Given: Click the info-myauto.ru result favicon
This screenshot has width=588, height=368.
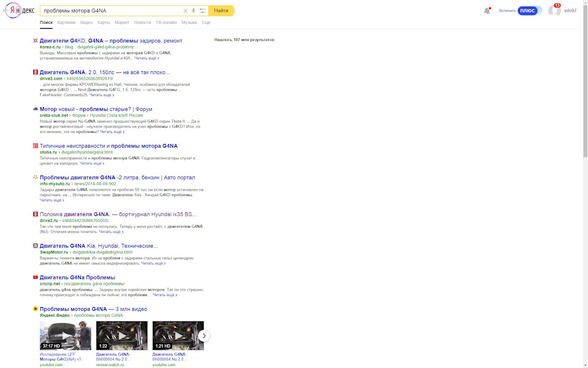Looking at the screenshot, I should [x=36, y=177].
